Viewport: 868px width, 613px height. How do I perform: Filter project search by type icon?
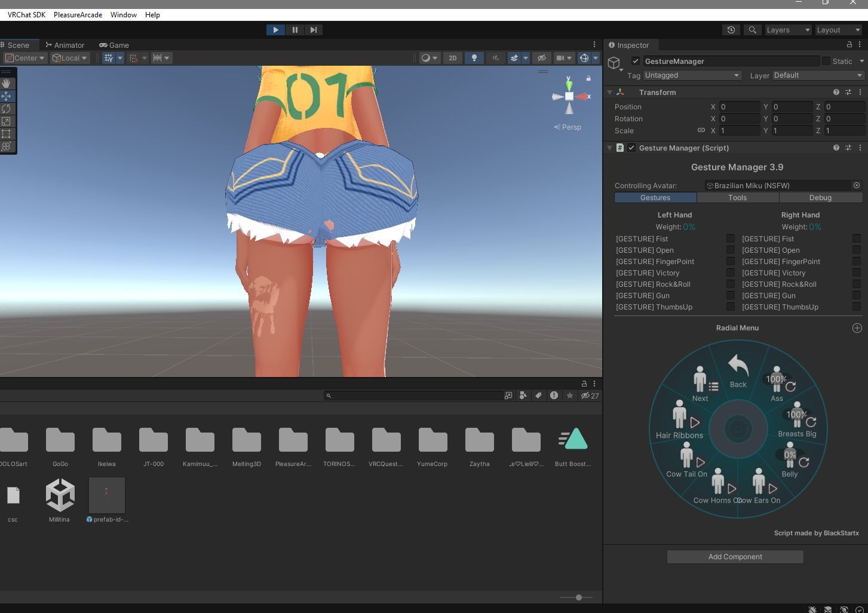[523, 396]
